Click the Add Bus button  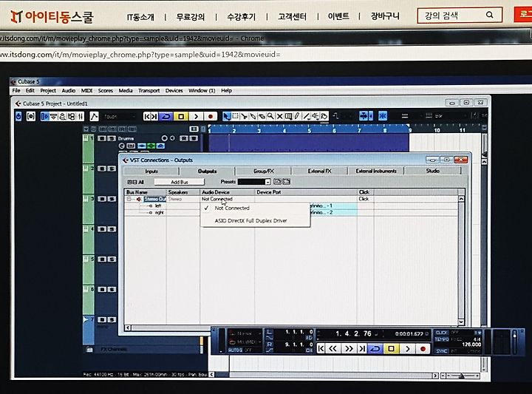180,182
